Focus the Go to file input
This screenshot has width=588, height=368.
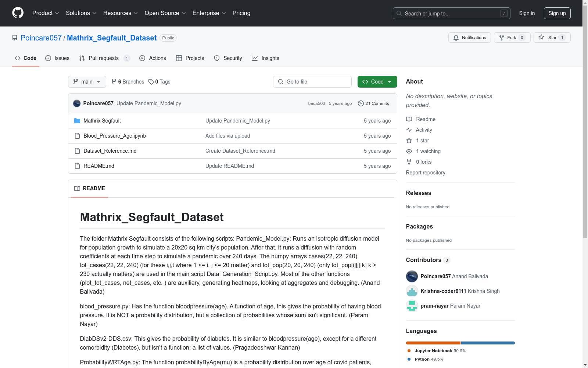(312, 82)
